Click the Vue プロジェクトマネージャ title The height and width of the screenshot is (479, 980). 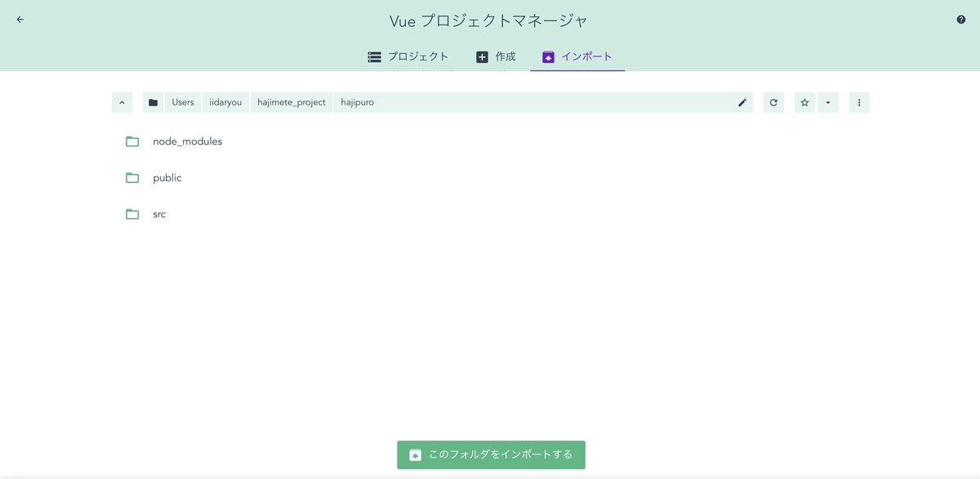[490, 20]
